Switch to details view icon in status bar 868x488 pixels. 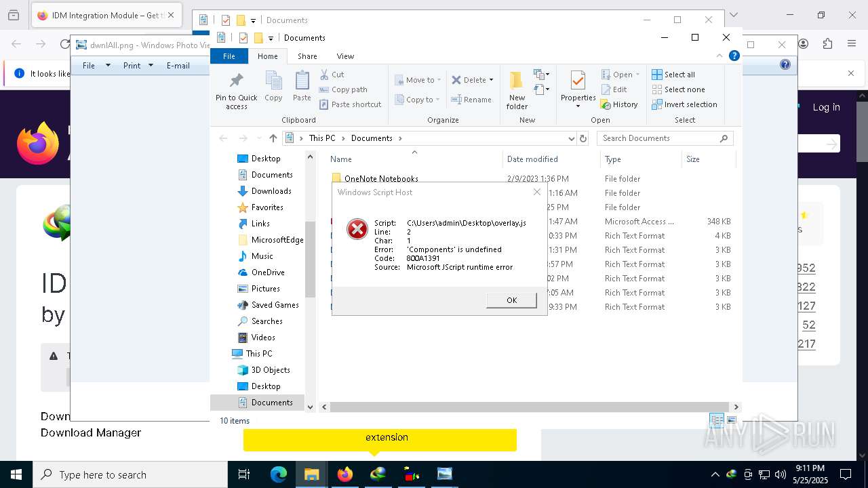point(717,420)
